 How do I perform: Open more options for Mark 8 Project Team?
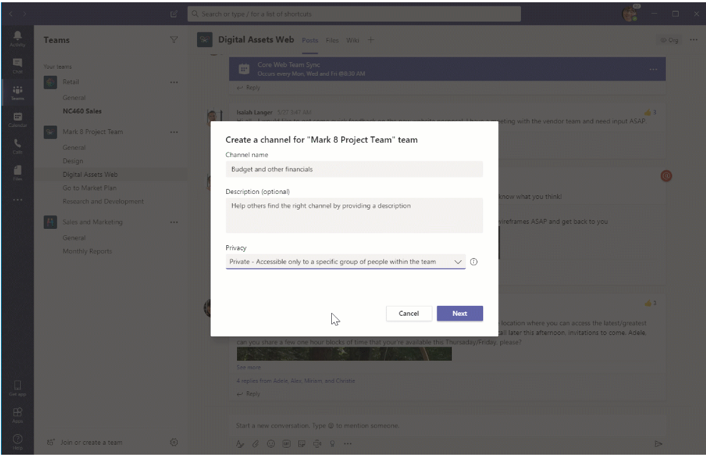click(x=174, y=132)
